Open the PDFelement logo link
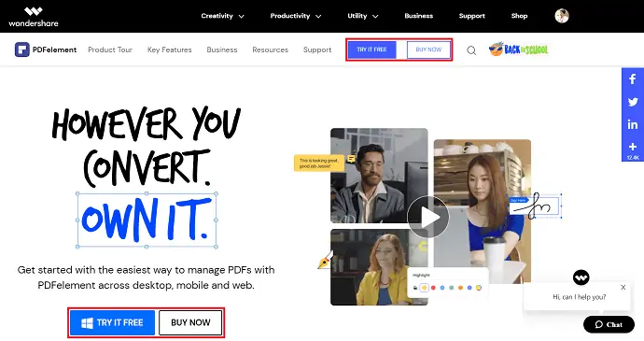The height and width of the screenshot is (341, 644). [46, 50]
